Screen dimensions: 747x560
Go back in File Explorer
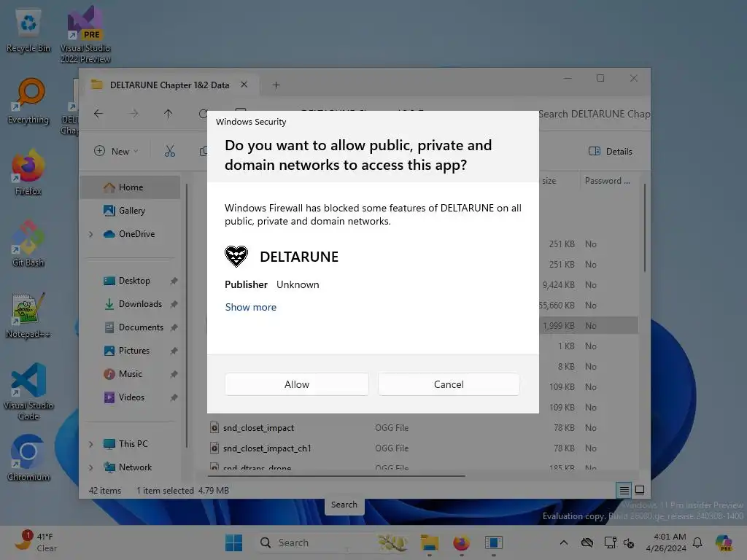pyautogui.click(x=98, y=113)
